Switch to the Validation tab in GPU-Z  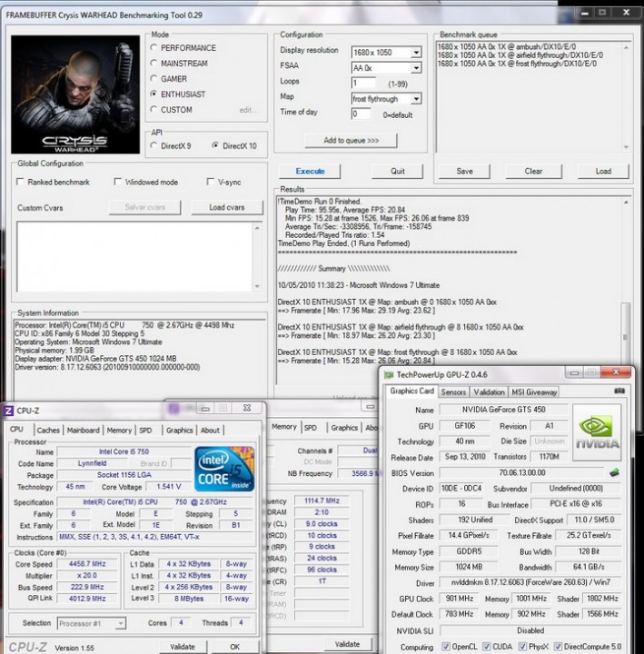tap(489, 392)
